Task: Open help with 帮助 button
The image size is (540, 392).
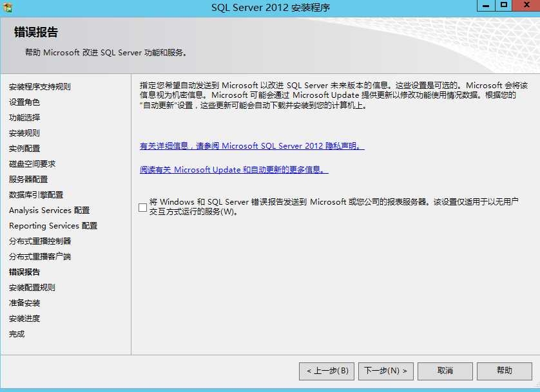Action: [x=504, y=371]
